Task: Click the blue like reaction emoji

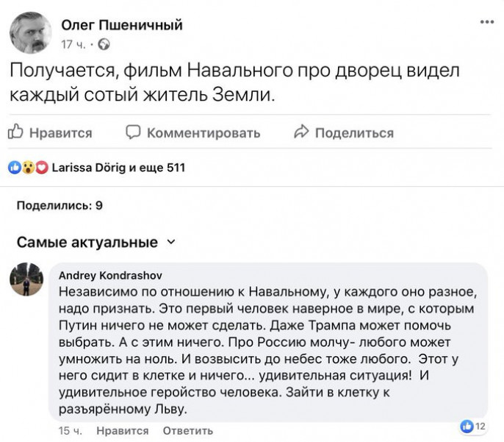Action: point(14,168)
